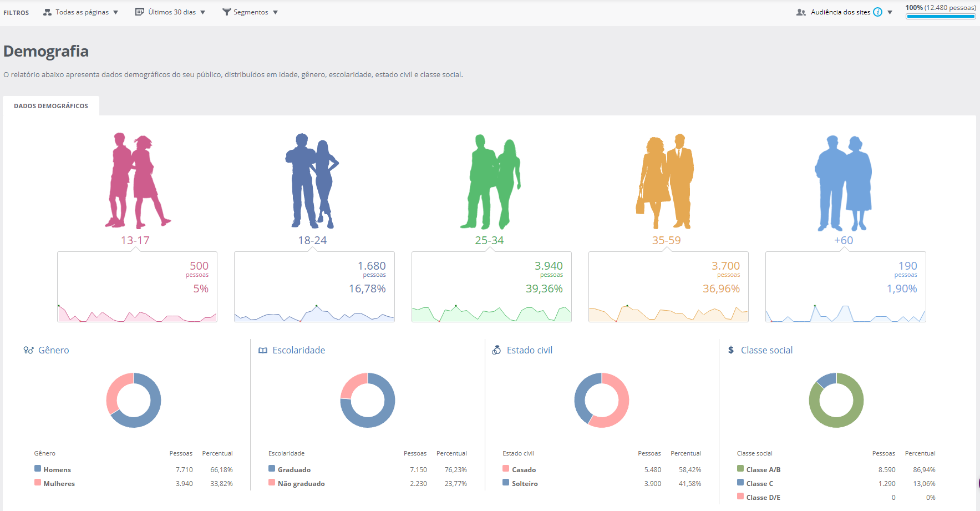Click the Classe social section heading

[767, 350]
